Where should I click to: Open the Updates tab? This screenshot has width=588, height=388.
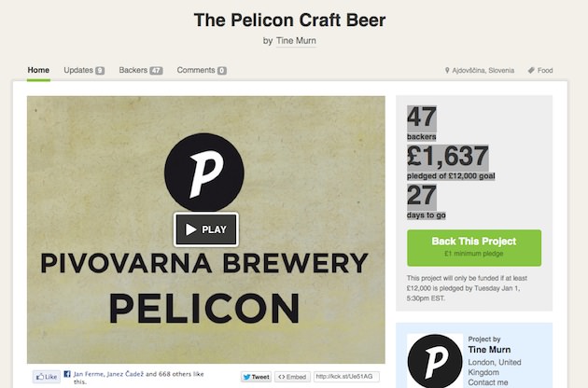[83, 70]
